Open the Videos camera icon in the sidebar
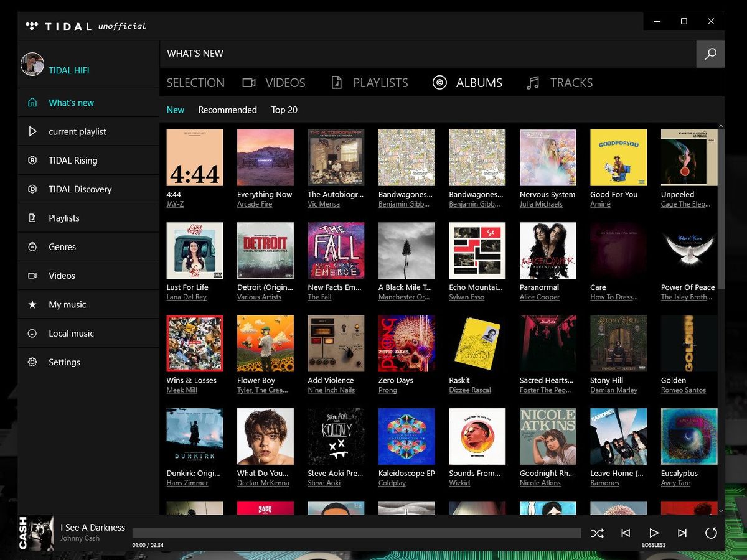Image resolution: width=747 pixels, height=560 pixels. pos(32,276)
